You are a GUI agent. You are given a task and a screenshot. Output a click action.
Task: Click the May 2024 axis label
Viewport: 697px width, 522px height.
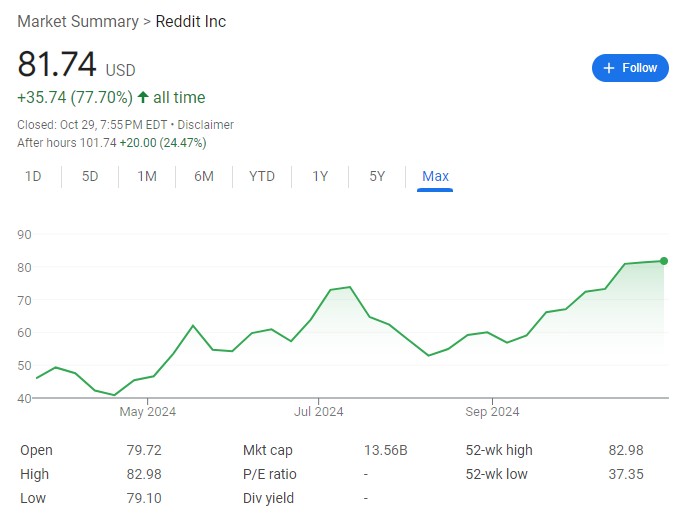coord(147,411)
